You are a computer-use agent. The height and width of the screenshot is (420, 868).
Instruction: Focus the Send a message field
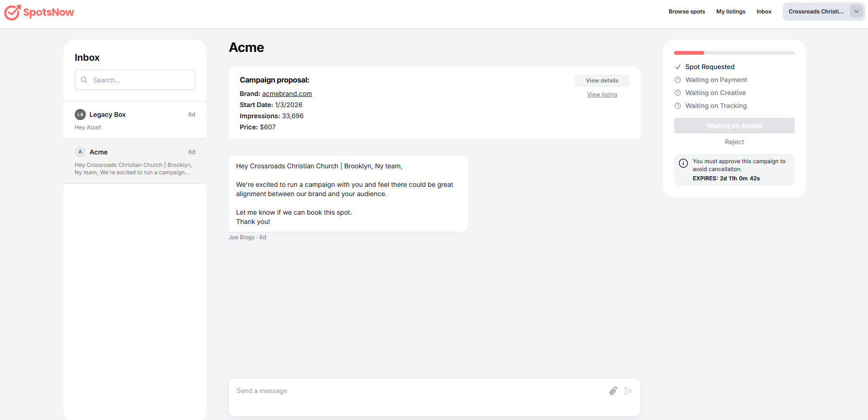tap(418, 391)
